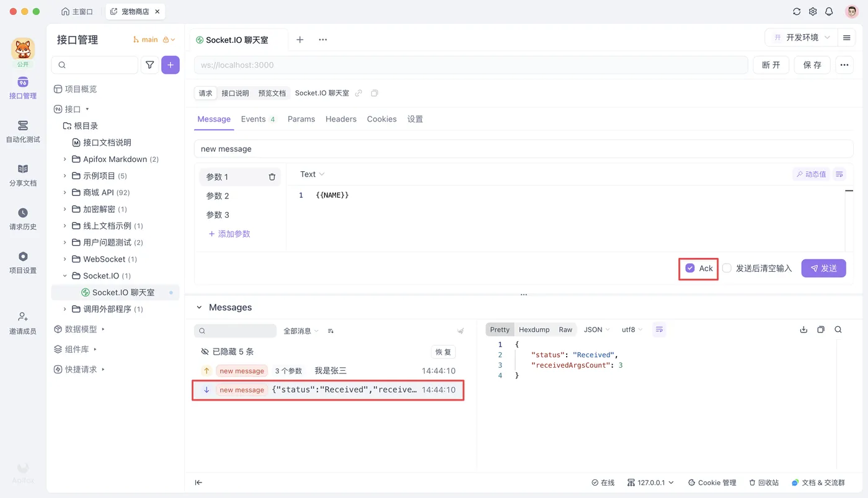Open the tab bar more options menu
This screenshot has height=498, width=868.
coord(322,40)
